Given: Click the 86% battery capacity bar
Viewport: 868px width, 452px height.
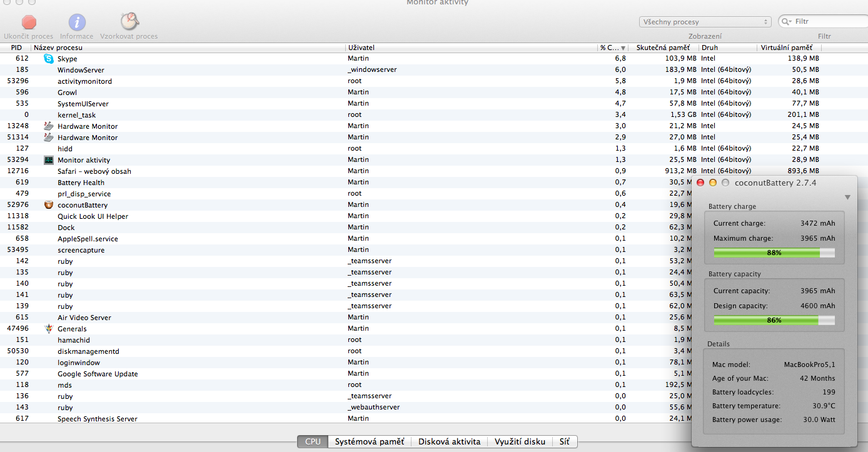Looking at the screenshot, I should click(x=774, y=320).
